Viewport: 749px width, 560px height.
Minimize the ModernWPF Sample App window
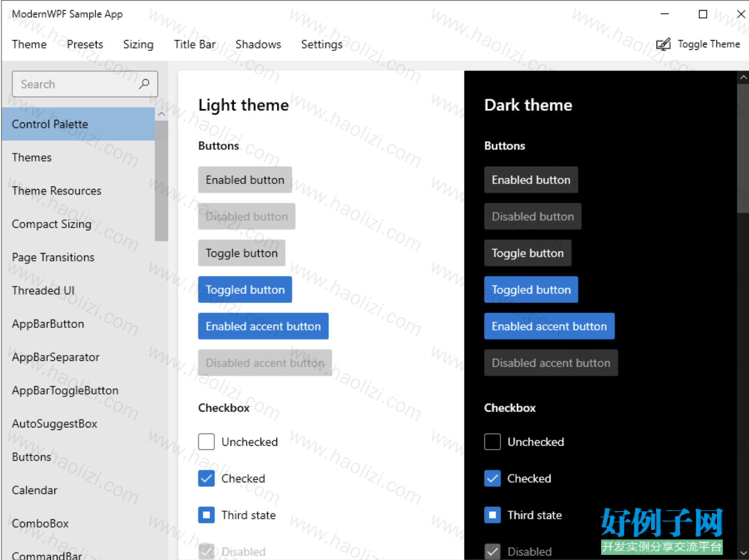click(x=665, y=14)
